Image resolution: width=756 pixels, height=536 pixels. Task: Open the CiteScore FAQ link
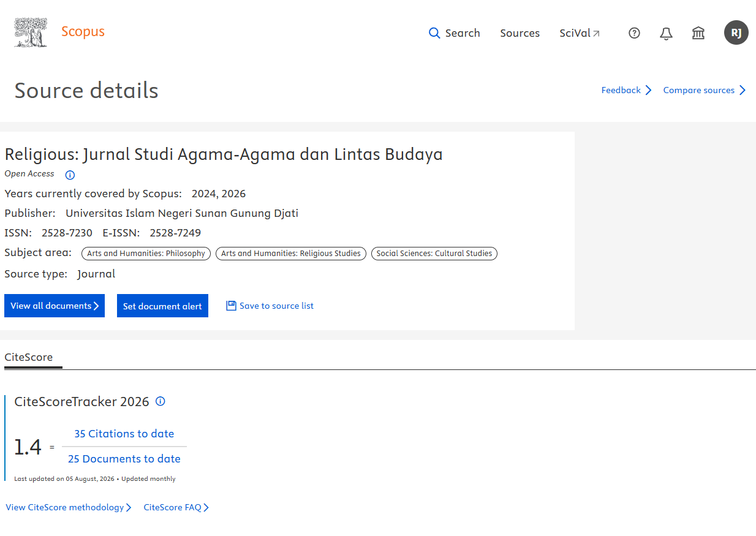[176, 507]
